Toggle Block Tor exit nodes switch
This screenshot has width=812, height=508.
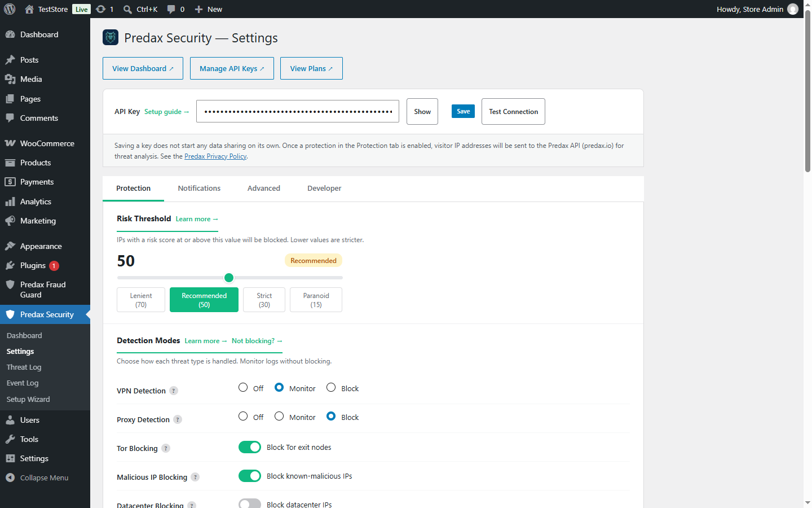(x=250, y=447)
